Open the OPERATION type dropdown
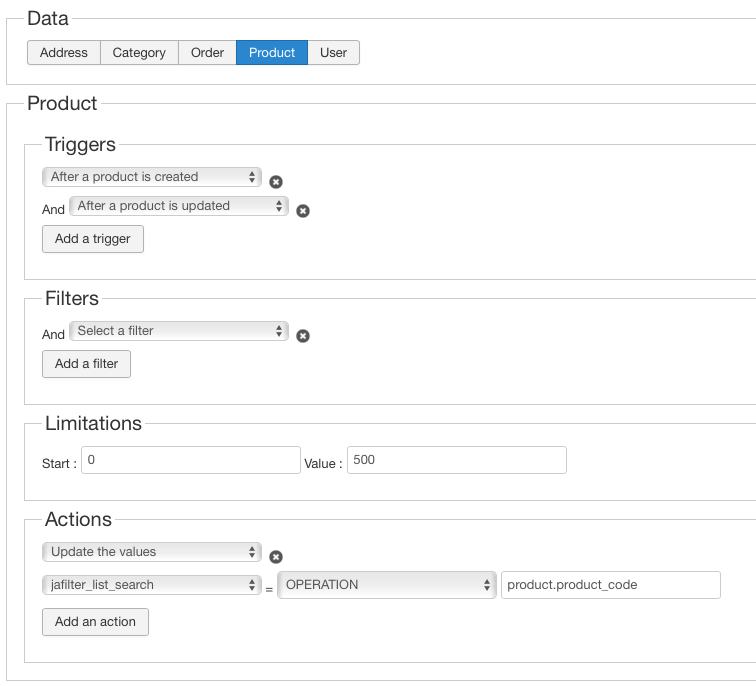The height and width of the screenshot is (686, 756). point(386,585)
